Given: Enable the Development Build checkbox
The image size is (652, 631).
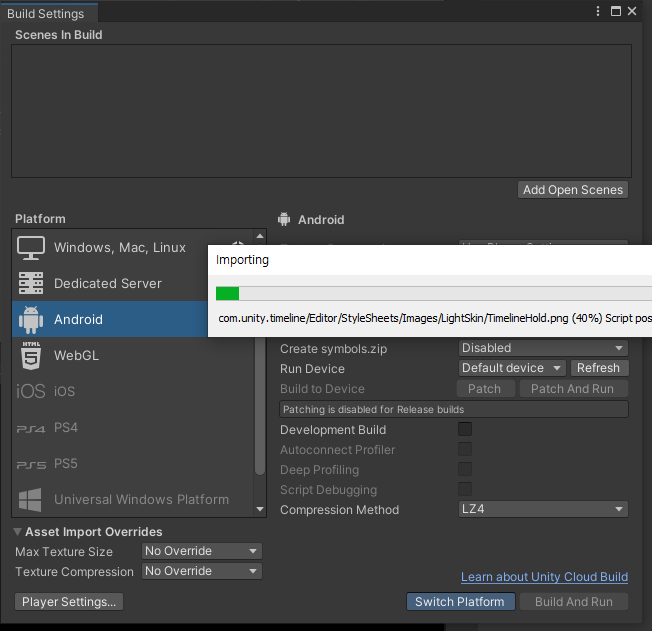Looking at the screenshot, I should [x=465, y=429].
